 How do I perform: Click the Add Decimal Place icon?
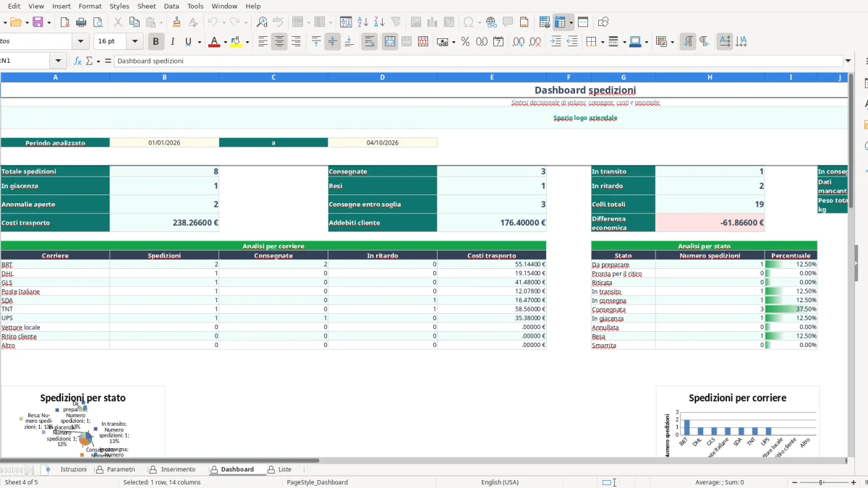coord(518,42)
